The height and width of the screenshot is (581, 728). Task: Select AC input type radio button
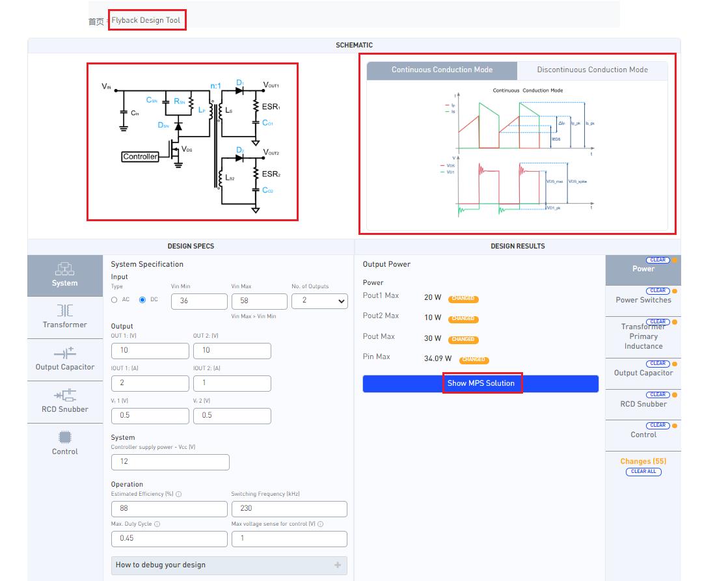pos(115,300)
